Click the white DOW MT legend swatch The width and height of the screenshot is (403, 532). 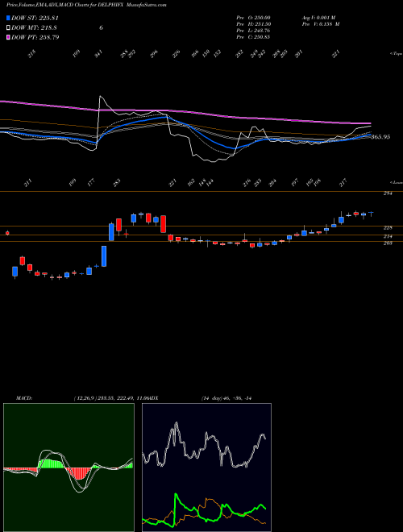pyautogui.click(x=9, y=27)
